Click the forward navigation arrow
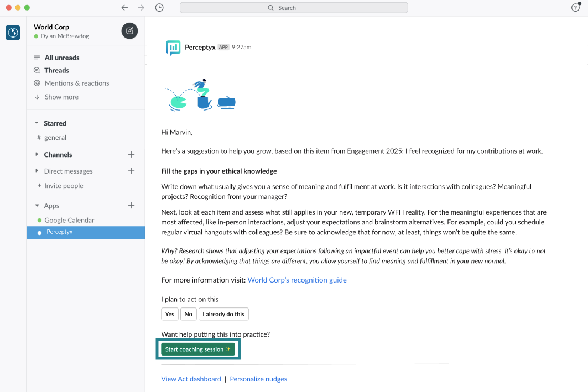 coord(141,8)
